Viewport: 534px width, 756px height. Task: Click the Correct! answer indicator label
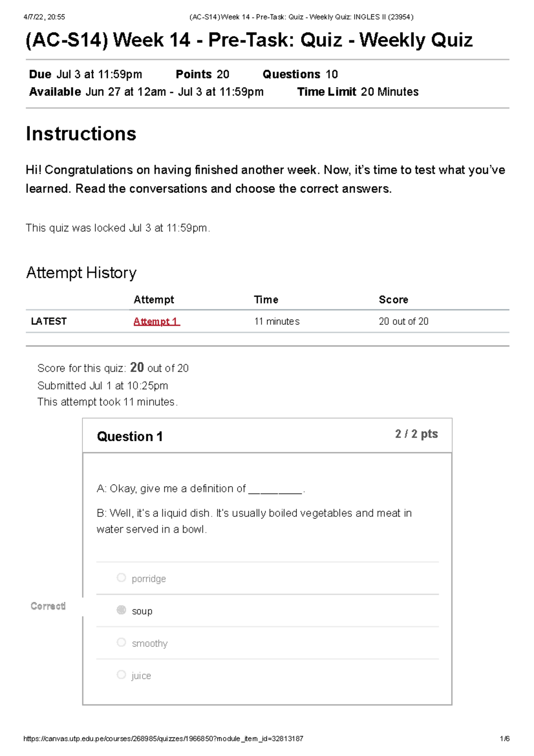(48, 606)
